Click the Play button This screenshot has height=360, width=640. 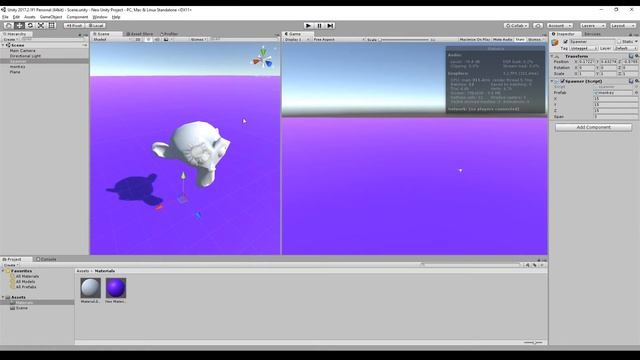point(309,26)
